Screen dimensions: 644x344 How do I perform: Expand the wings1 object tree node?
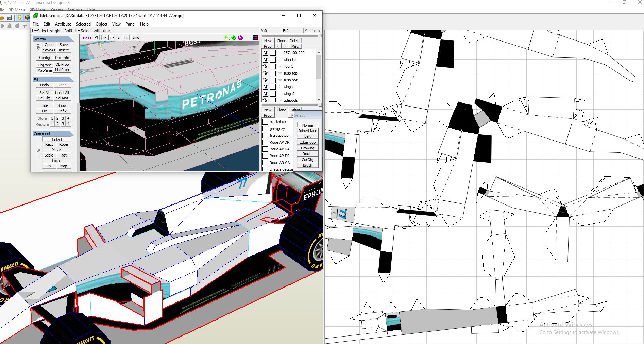(280, 87)
